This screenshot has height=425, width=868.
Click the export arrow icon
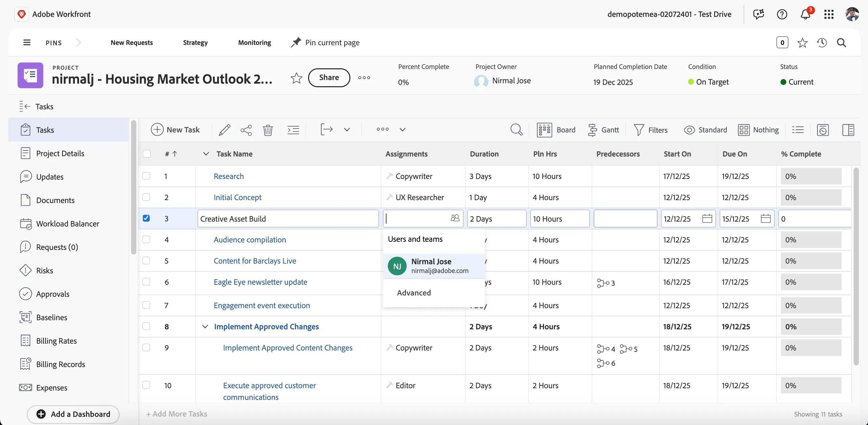[326, 130]
